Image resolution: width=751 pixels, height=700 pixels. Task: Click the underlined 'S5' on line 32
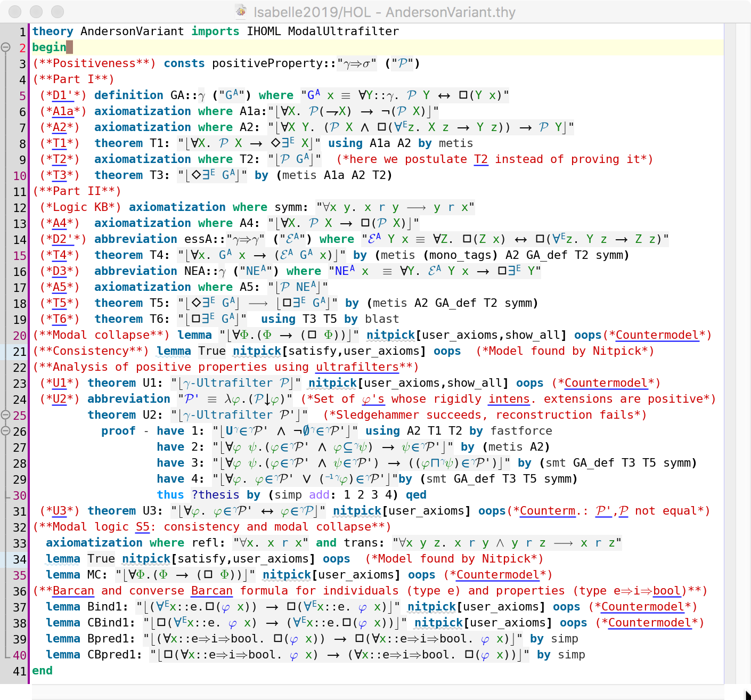point(143,527)
